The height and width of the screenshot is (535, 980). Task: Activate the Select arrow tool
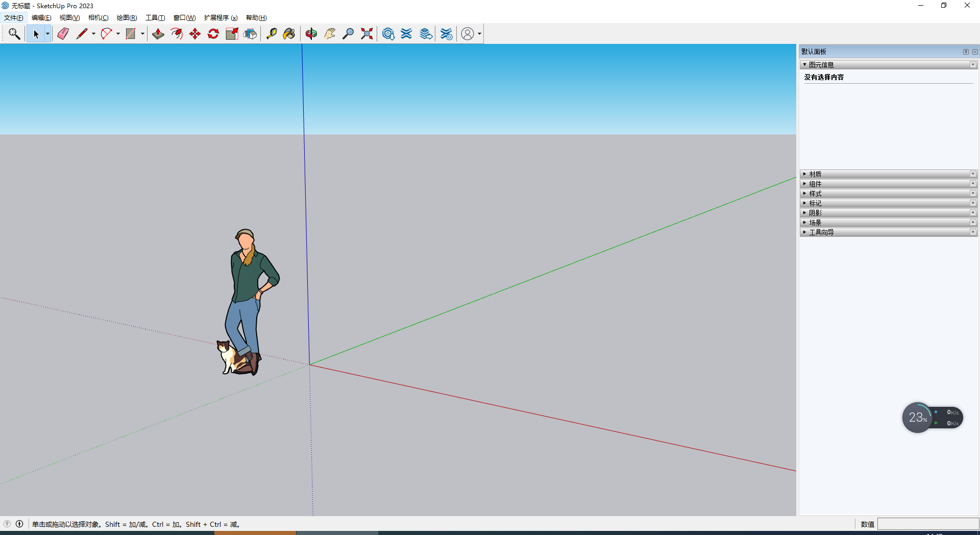[36, 34]
